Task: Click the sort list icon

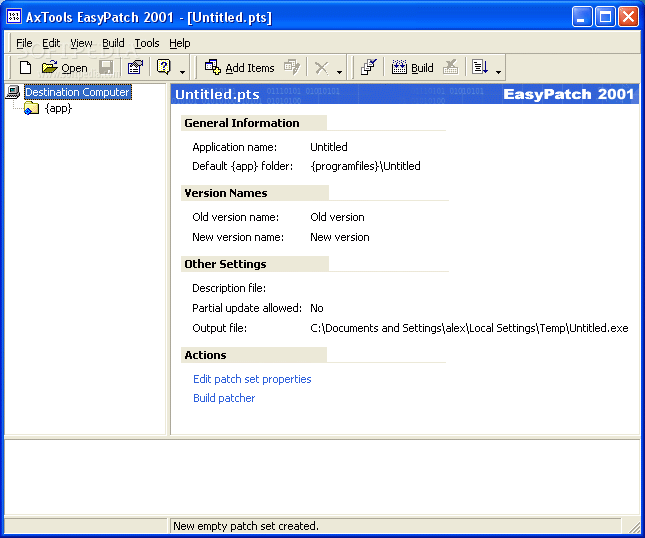Action: coord(480,67)
